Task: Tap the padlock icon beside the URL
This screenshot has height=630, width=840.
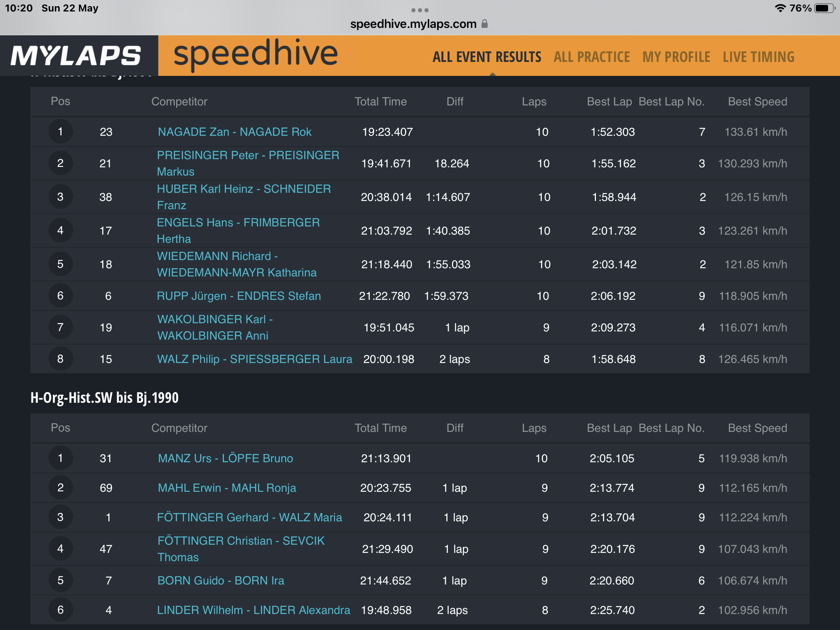Action: click(484, 24)
